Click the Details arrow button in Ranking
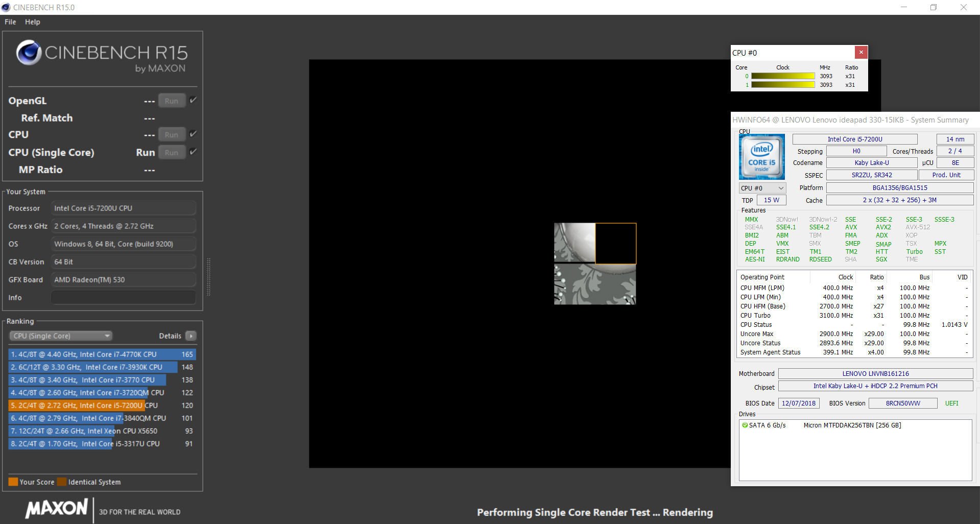 point(191,336)
